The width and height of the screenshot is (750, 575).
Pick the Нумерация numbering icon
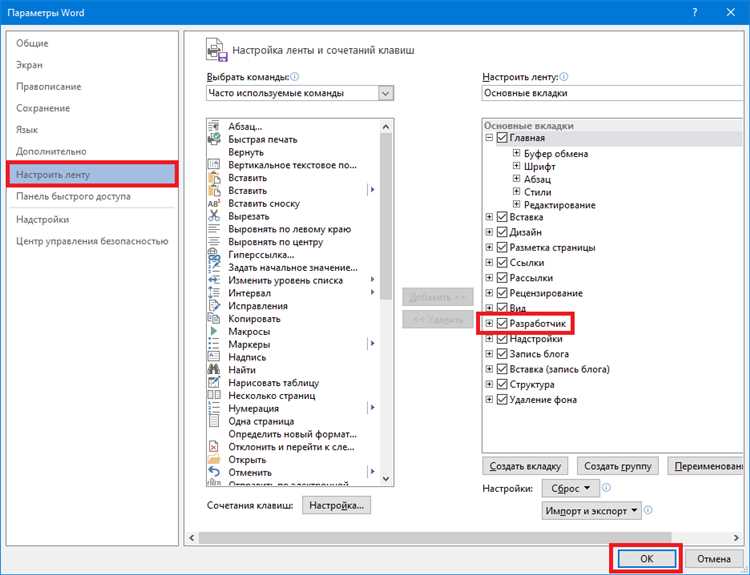click(x=214, y=408)
